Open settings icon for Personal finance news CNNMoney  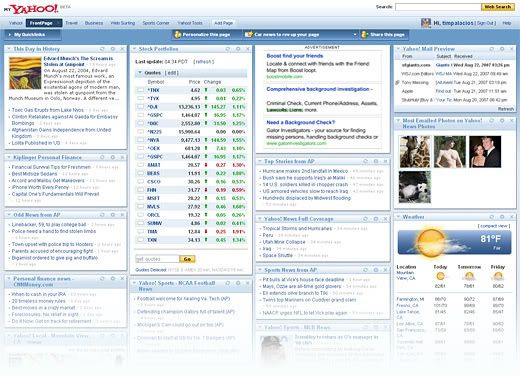[x=113, y=279]
